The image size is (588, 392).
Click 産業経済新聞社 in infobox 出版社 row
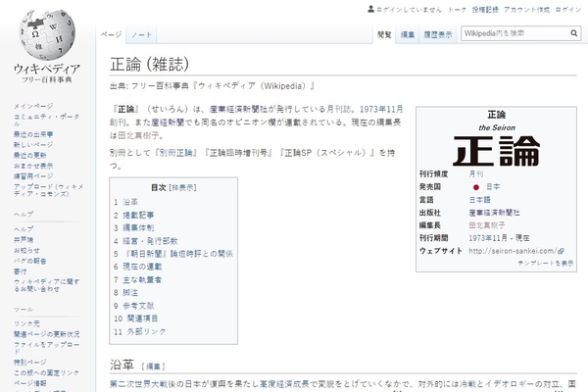[x=494, y=213]
